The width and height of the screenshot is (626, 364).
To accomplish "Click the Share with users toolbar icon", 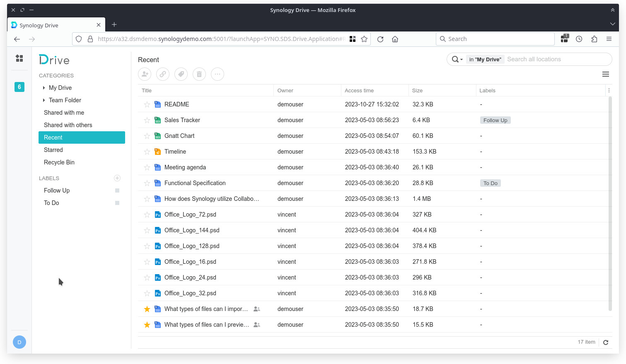I will coord(145,74).
